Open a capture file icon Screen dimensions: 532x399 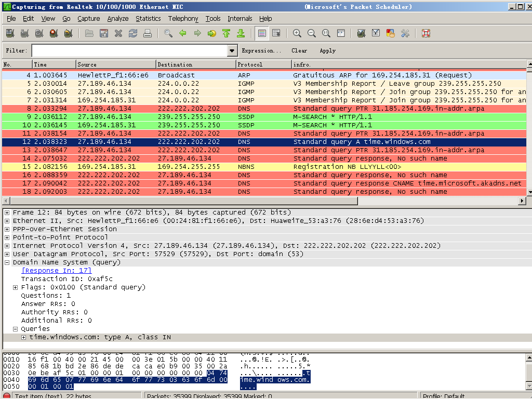coord(89,33)
